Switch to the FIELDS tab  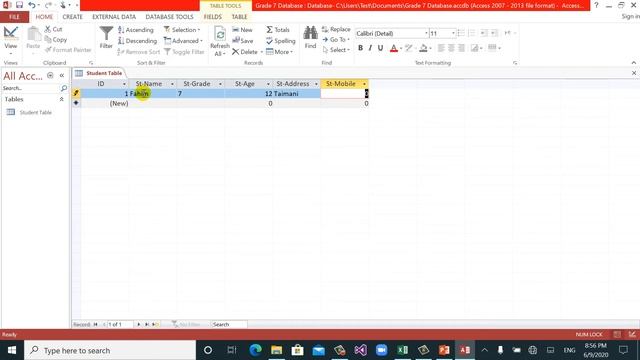pyautogui.click(x=213, y=17)
